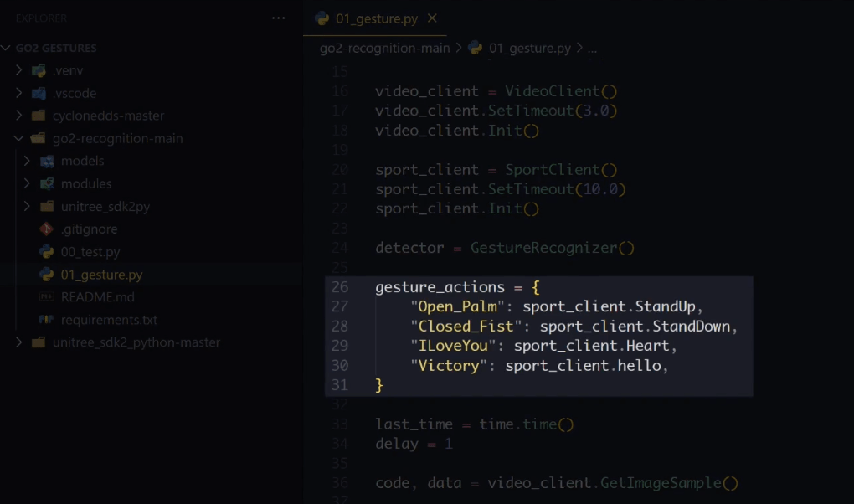This screenshot has height=504, width=854.
Task: Switch to the 01_gesture.py tab
Action: 376,18
